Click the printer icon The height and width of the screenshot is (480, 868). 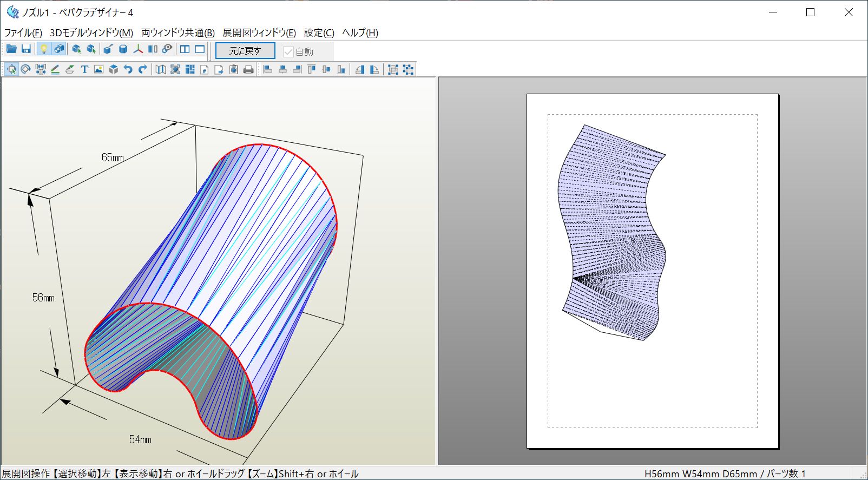pos(248,69)
